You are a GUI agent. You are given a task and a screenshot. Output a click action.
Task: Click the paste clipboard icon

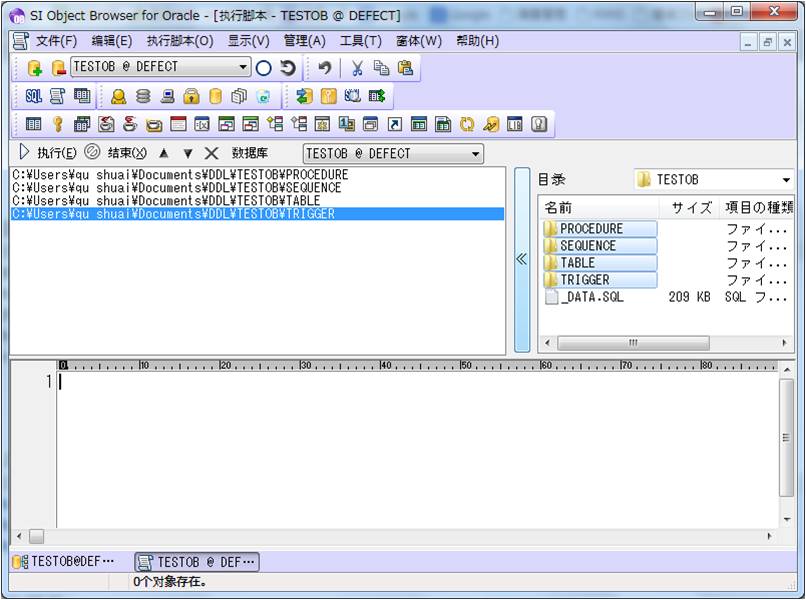tap(405, 68)
